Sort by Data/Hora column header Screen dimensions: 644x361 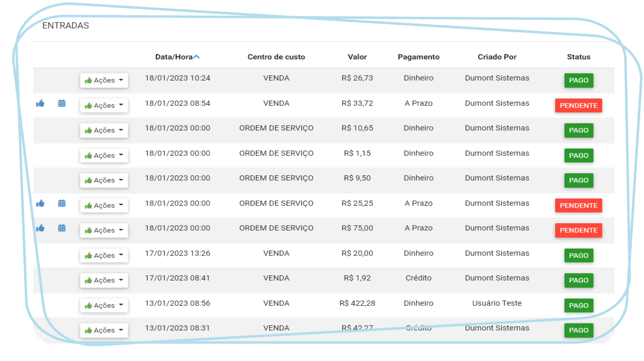pyautogui.click(x=177, y=57)
